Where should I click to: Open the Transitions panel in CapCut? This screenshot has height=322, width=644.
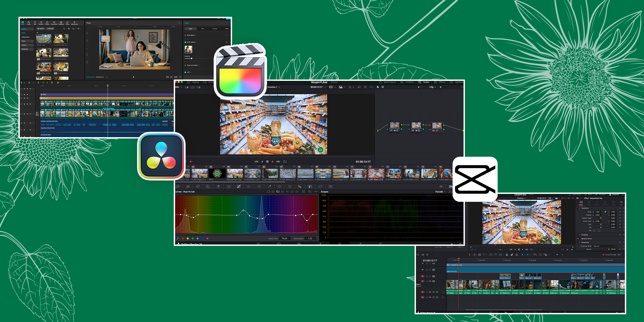pyautogui.click(x=54, y=23)
